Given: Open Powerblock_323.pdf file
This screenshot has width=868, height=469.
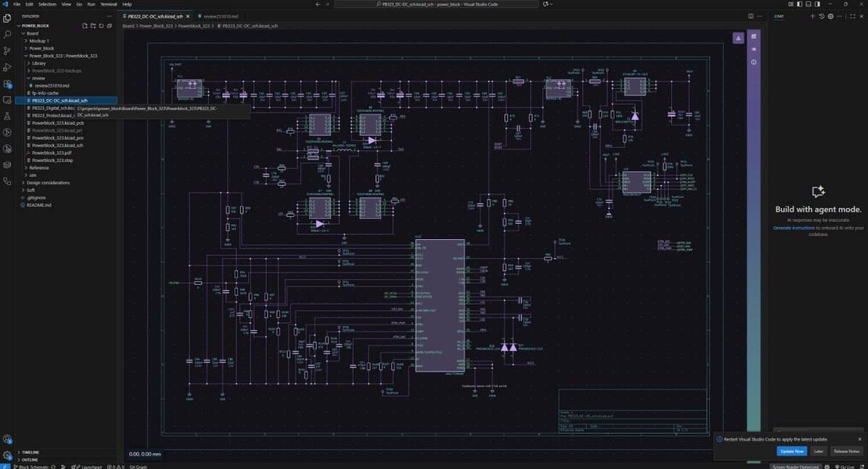Looking at the screenshot, I should [x=51, y=152].
